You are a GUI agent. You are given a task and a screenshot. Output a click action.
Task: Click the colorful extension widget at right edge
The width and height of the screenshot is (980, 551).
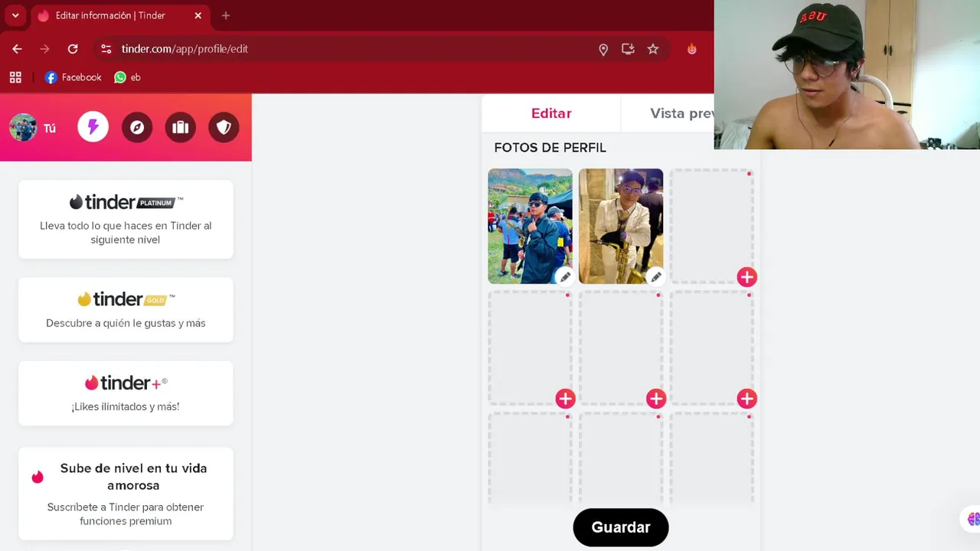(x=972, y=519)
